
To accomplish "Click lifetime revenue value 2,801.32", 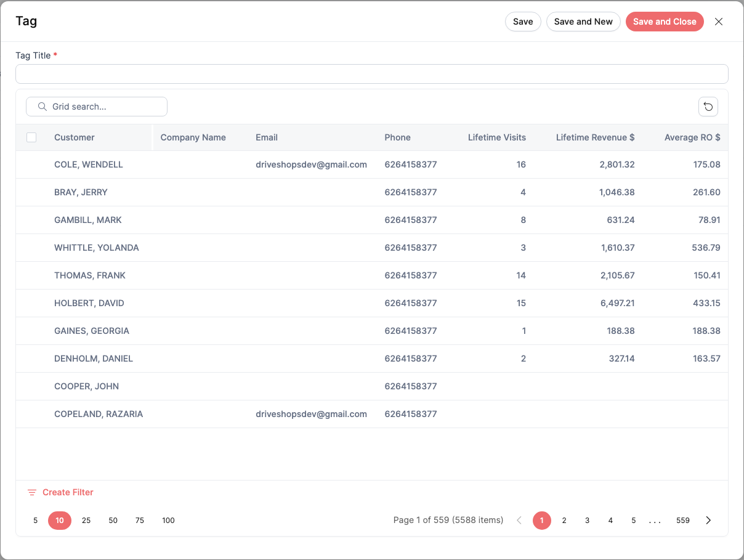I will pos(617,164).
